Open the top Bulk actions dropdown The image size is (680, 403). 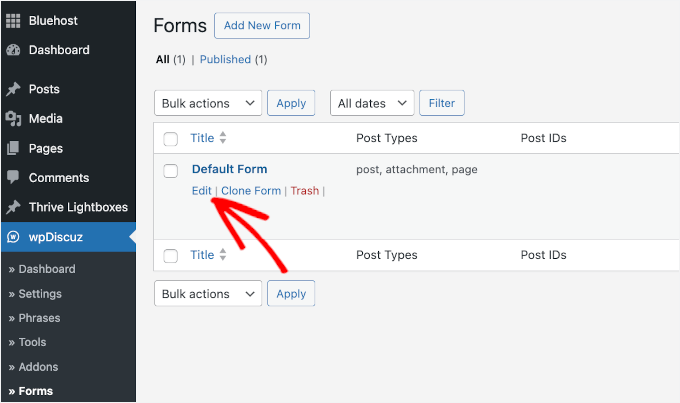point(208,103)
